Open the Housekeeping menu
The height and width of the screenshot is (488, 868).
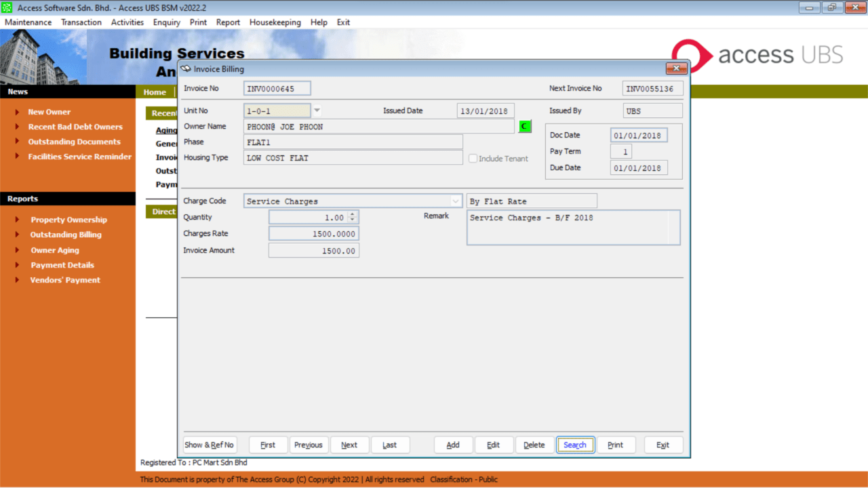275,22
